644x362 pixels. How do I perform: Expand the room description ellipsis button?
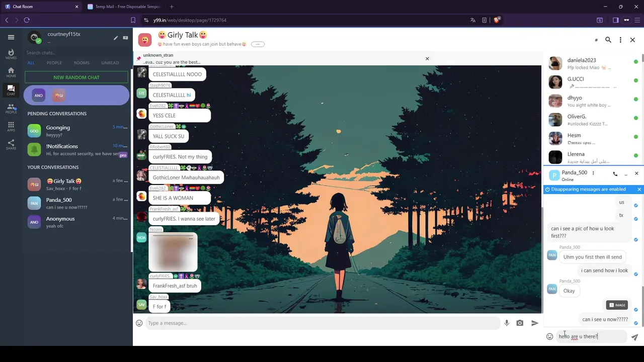258,44
